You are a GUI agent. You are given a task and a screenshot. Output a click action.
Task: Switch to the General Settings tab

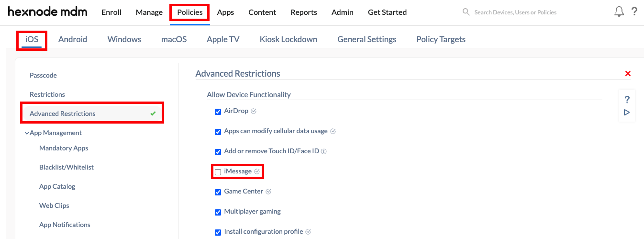pyautogui.click(x=367, y=39)
